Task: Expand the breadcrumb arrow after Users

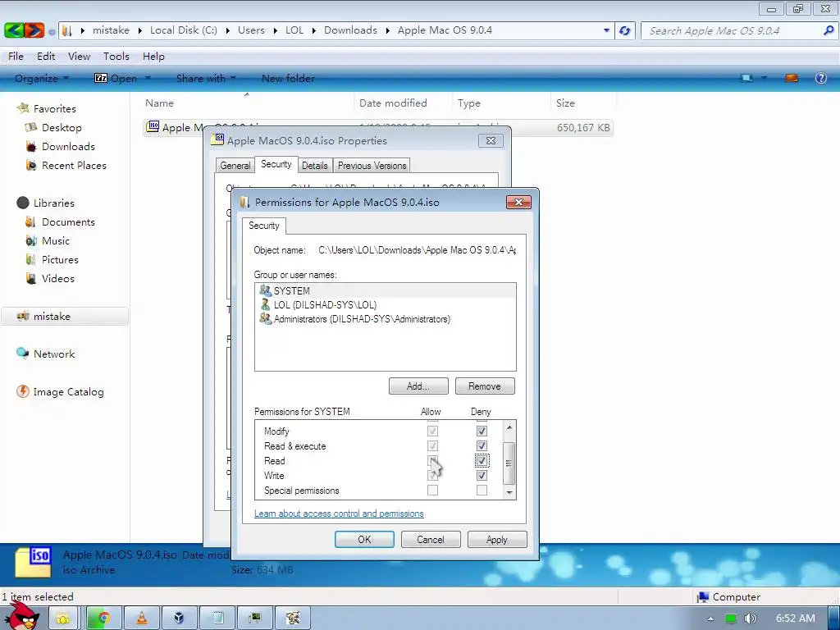Action: [x=276, y=30]
